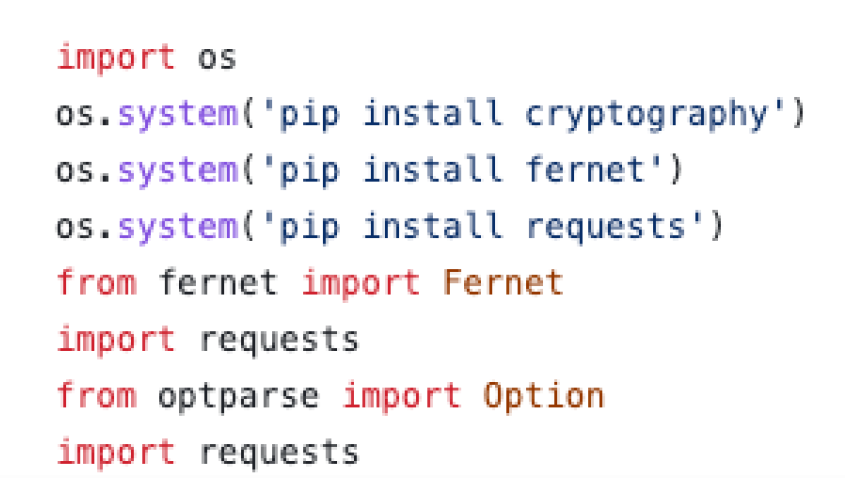Viewport: 845px width, 483px height.
Task: Click system on the cryptography install line
Action: pos(177,114)
